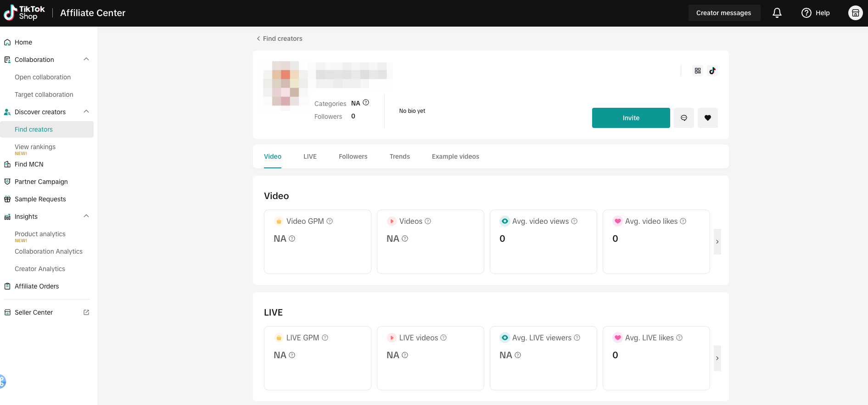Viewport: 868px width, 405px height.
Task: Collapse the Collapse Collaboration menu section
Action: coord(86,59)
